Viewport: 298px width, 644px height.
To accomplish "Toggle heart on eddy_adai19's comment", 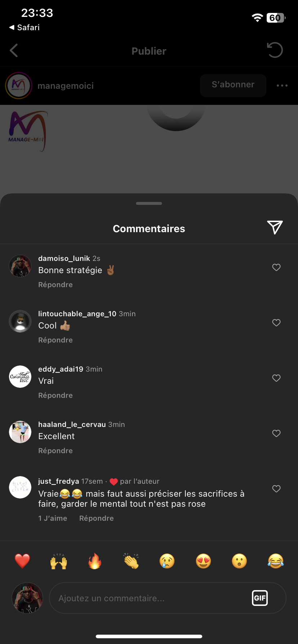I will pos(276,378).
